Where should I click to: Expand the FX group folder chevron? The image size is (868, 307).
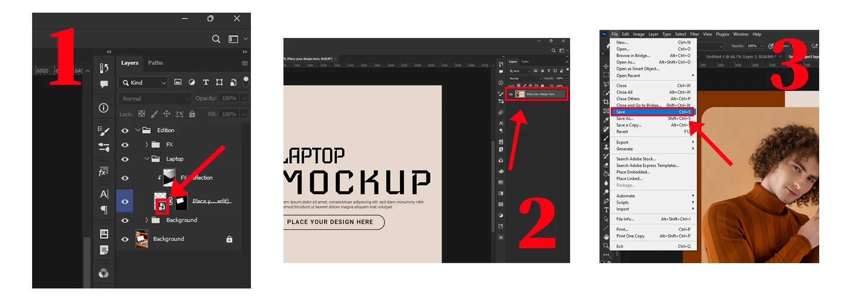pyautogui.click(x=146, y=145)
